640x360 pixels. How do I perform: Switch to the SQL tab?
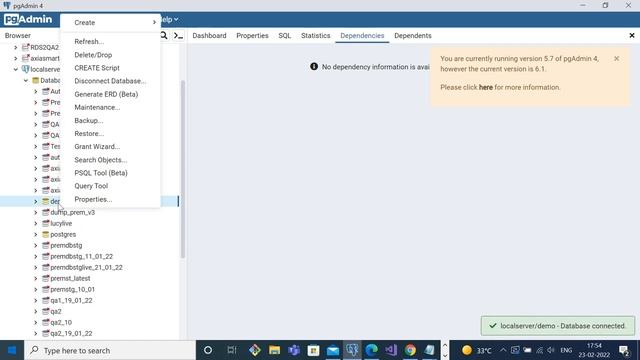pyautogui.click(x=284, y=36)
